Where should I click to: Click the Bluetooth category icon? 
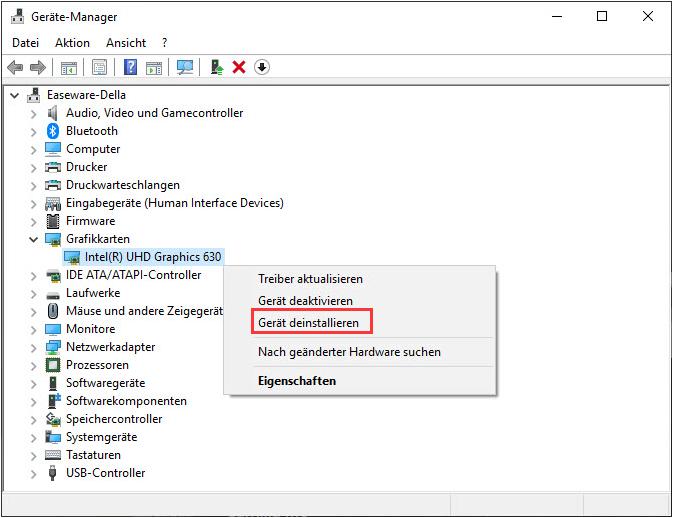[x=53, y=131]
